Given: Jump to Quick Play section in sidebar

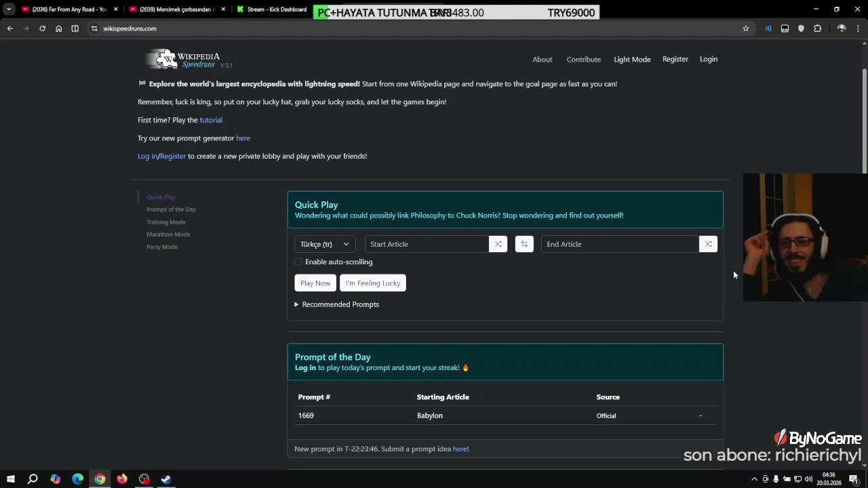Looking at the screenshot, I should click(x=161, y=197).
